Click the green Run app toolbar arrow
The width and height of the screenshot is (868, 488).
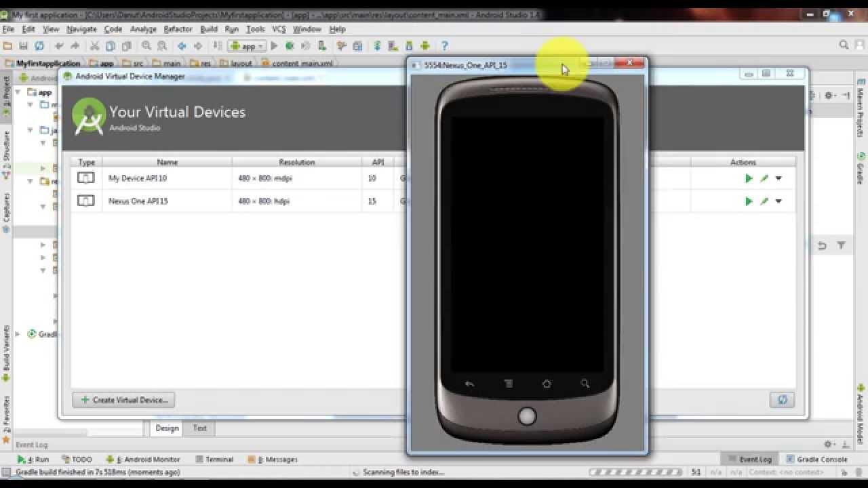(x=275, y=46)
